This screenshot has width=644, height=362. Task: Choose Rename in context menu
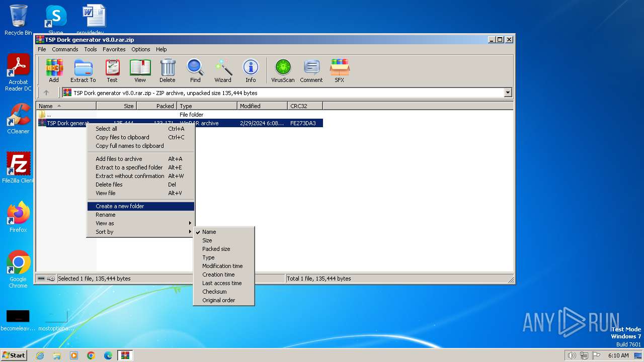(141, 215)
